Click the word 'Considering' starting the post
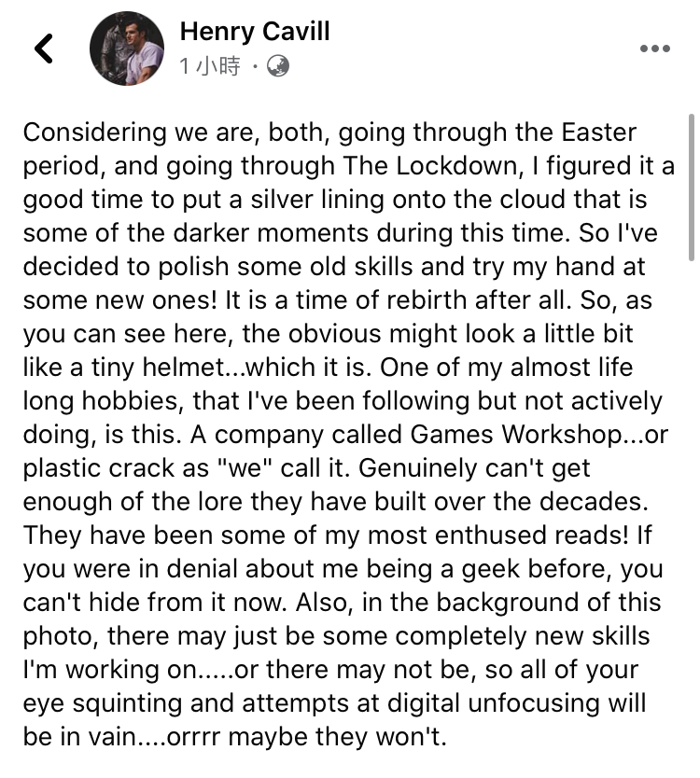Screen dimensions: 700x778 point(94,132)
